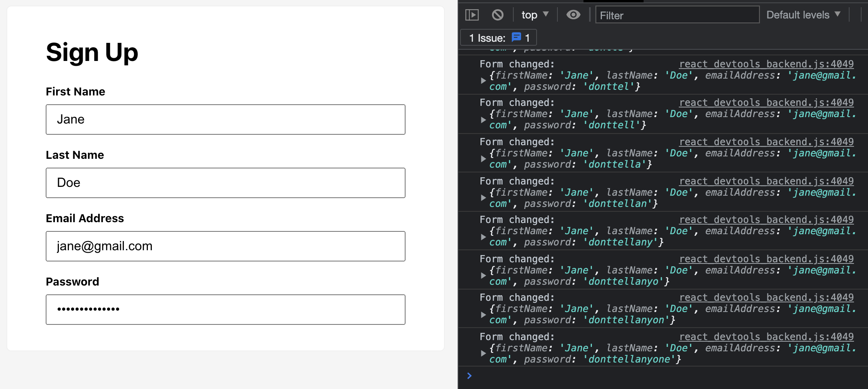Click the 1 Issue button
Viewport: 868px width, 389px height.
click(x=498, y=38)
